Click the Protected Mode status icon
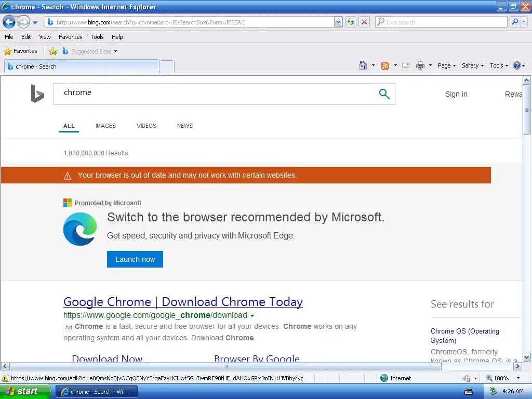 467,378
